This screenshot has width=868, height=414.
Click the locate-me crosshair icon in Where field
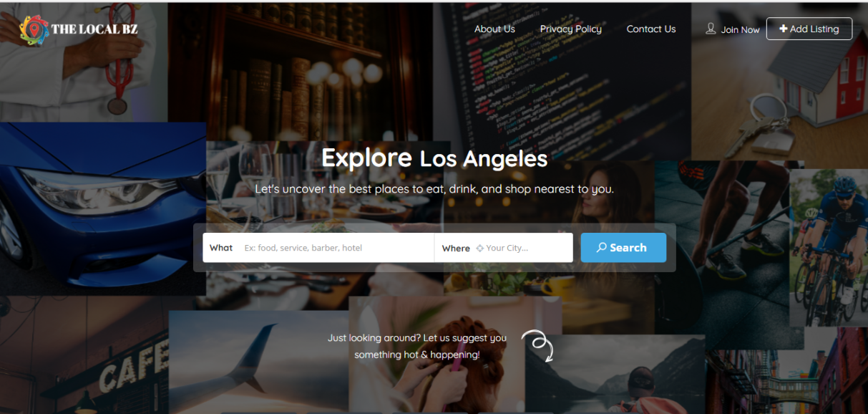tap(479, 249)
